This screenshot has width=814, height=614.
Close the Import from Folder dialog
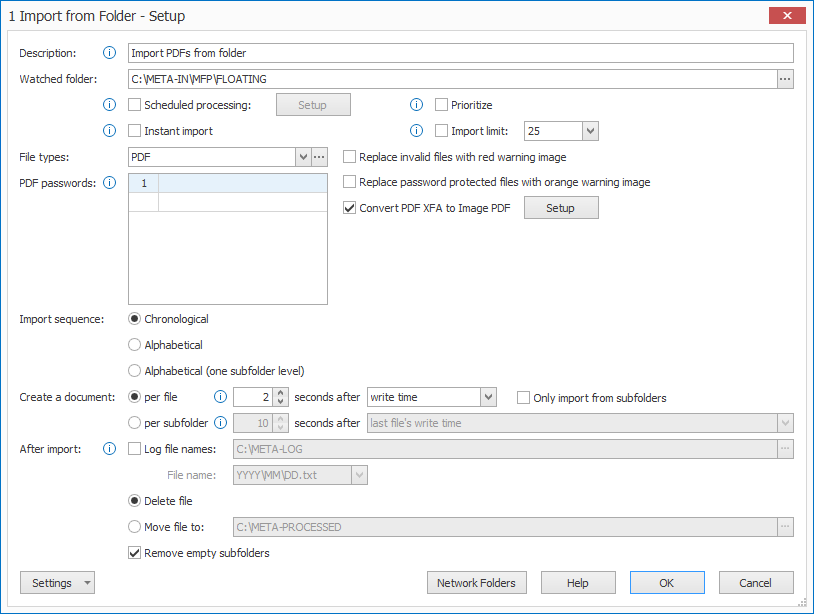(787, 16)
